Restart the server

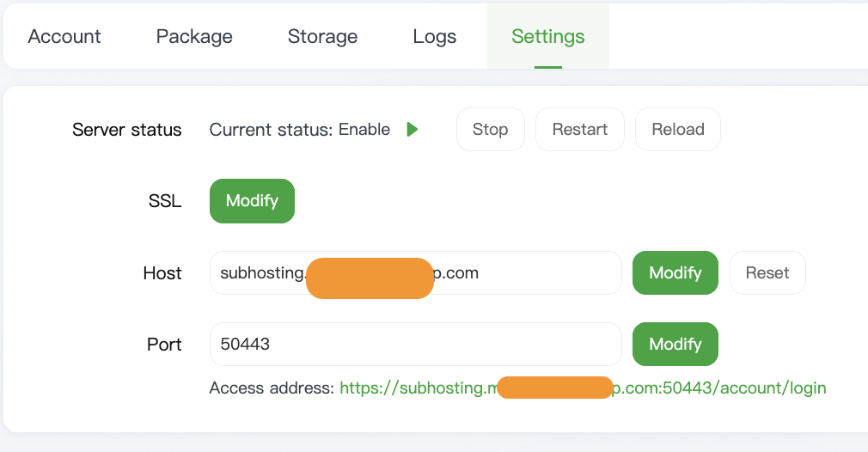(x=580, y=130)
